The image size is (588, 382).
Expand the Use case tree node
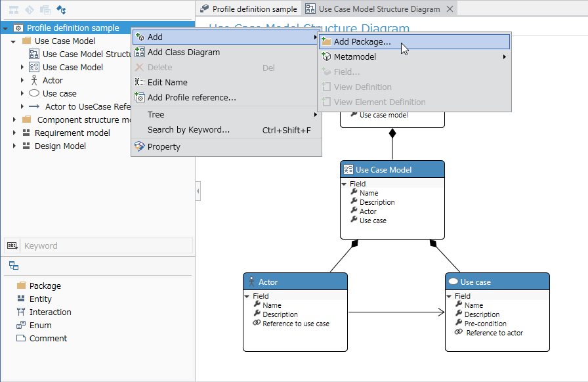coord(22,93)
